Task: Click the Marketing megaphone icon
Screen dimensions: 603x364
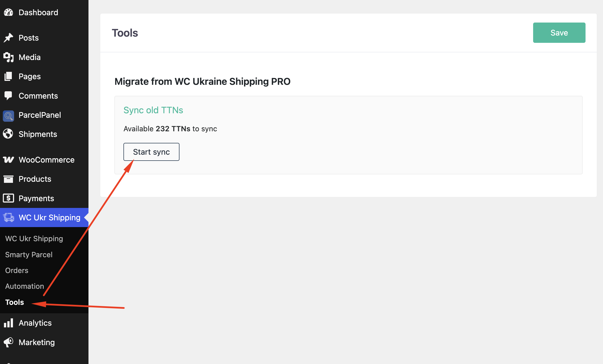Action: pyautogui.click(x=8, y=342)
